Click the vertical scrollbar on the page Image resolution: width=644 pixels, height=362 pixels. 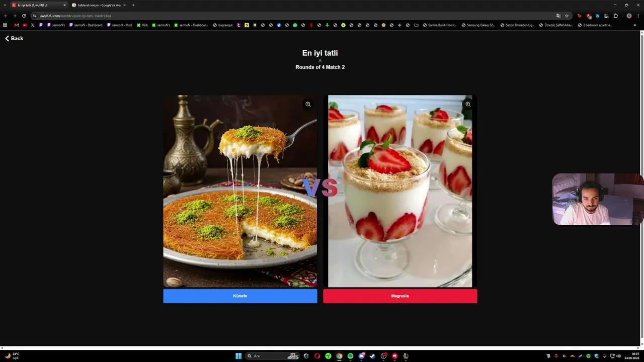(642, 189)
